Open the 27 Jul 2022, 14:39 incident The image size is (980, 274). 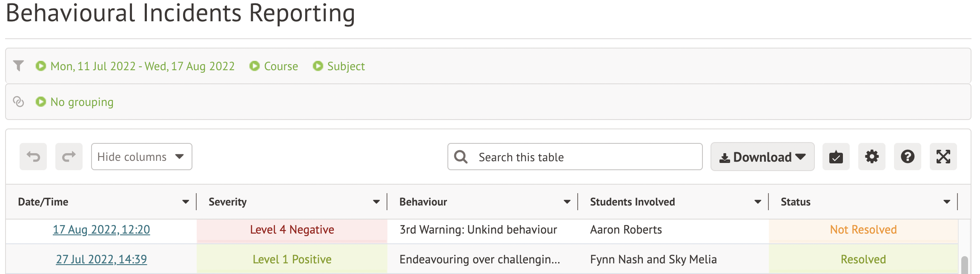coord(101,260)
